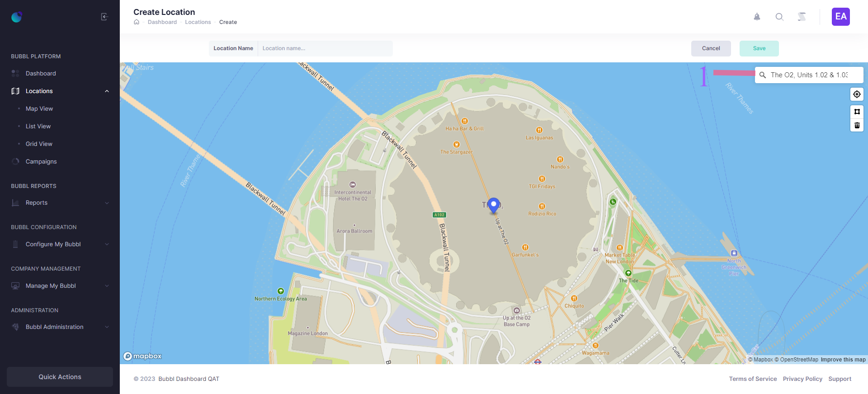The image size is (868, 394).
Task: Click the Mapbox logo link
Action: 142,356
